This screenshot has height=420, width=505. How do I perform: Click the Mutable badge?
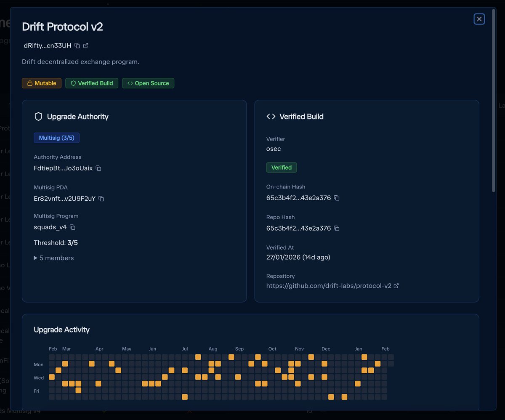42,83
